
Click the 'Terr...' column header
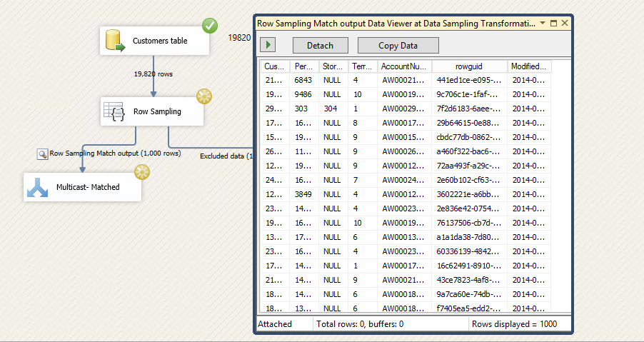tap(363, 66)
